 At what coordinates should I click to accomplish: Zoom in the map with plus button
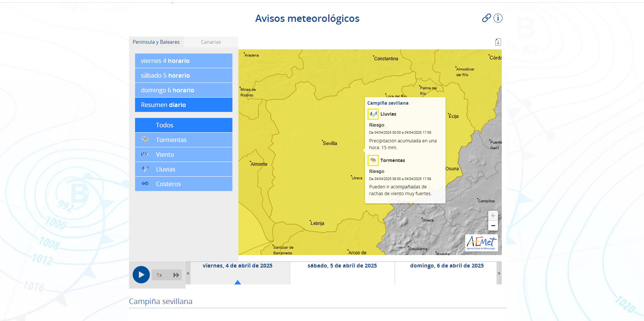[493, 216]
